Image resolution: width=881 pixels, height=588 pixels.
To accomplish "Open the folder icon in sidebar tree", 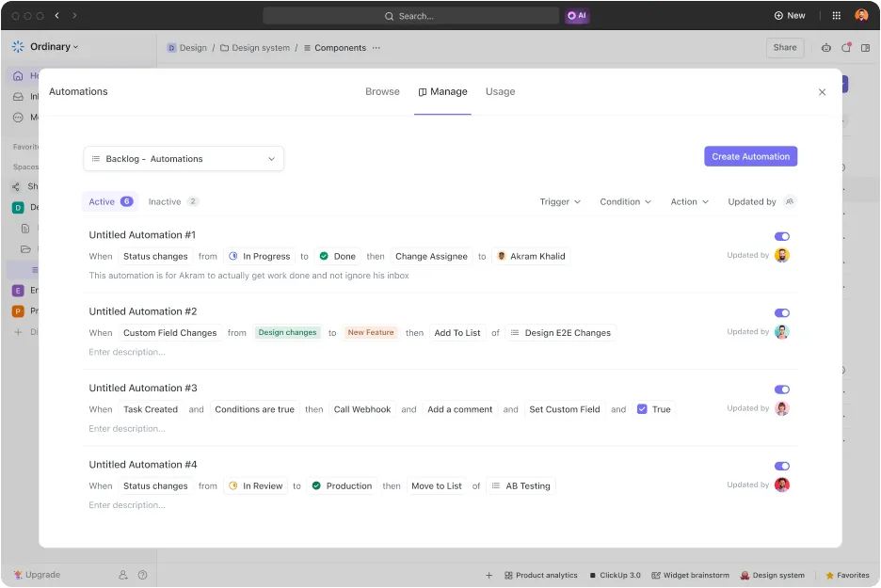I will 25,249.
